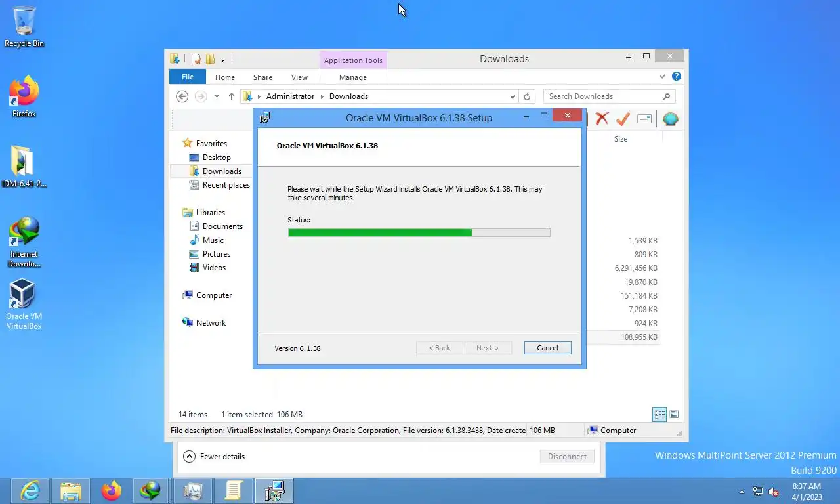Click the magnifier icon in Search Downloads box
840x504 pixels.
tap(666, 96)
